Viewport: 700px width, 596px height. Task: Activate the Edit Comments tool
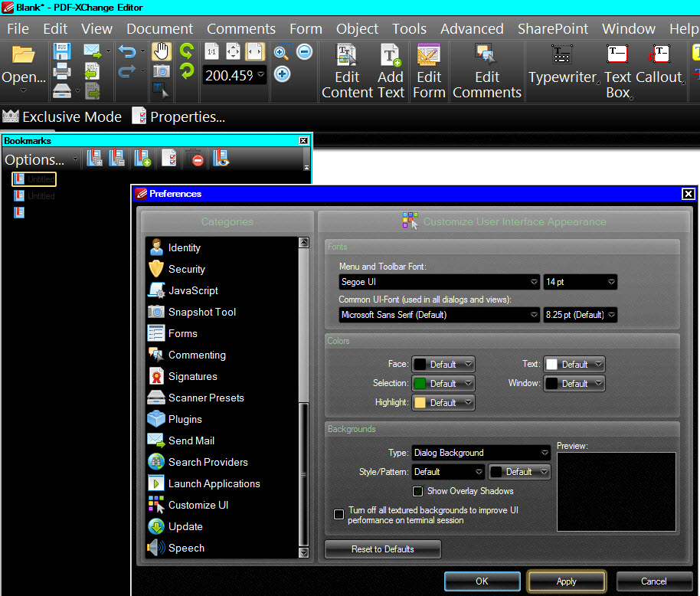coord(487,72)
